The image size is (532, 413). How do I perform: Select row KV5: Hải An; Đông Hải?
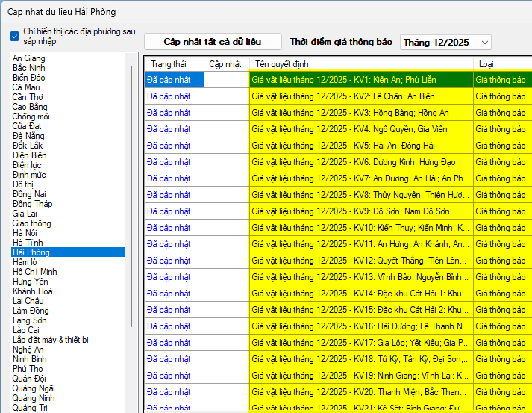pyautogui.click(x=360, y=146)
